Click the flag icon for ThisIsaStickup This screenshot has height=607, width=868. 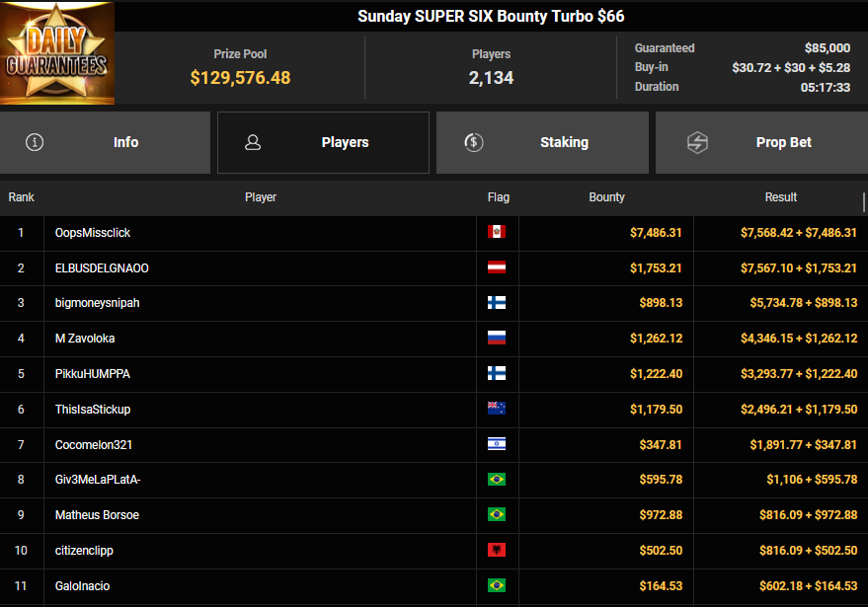pos(497,410)
